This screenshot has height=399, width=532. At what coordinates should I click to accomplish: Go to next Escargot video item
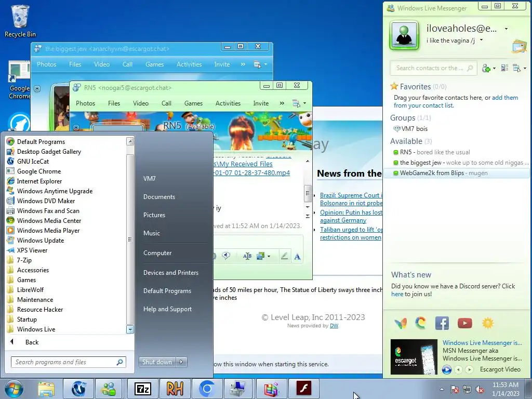coord(469,369)
